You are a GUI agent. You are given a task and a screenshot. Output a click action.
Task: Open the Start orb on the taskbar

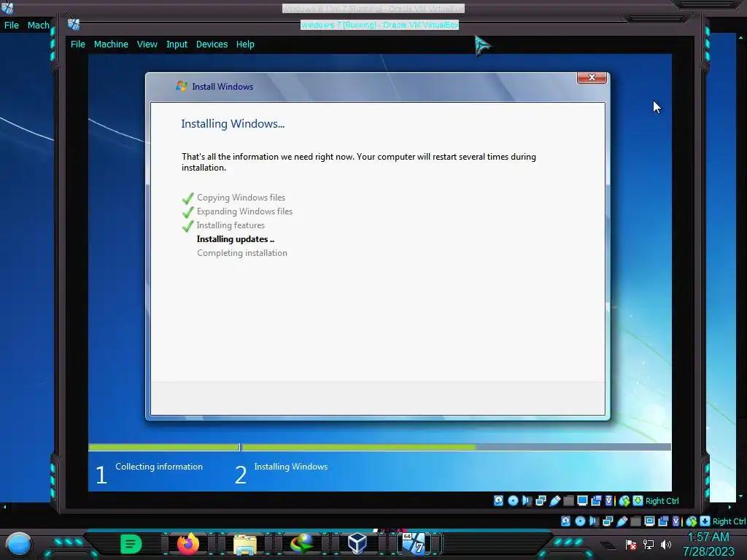(19, 544)
